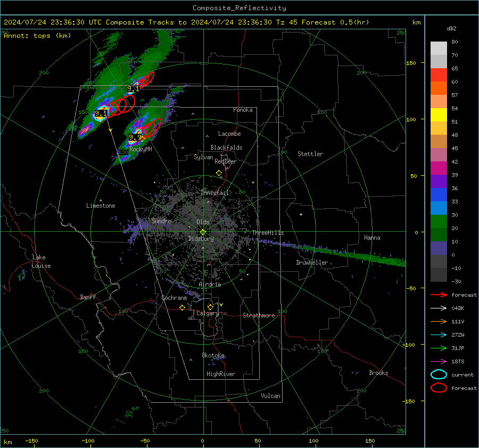The width and height of the screenshot is (479, 448).
Task: Click the yellow diamond marker near RedDeer
Action: (219, 173)
